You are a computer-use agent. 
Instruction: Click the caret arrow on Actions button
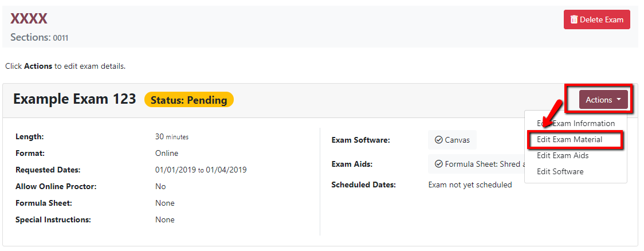click(619, 100)
